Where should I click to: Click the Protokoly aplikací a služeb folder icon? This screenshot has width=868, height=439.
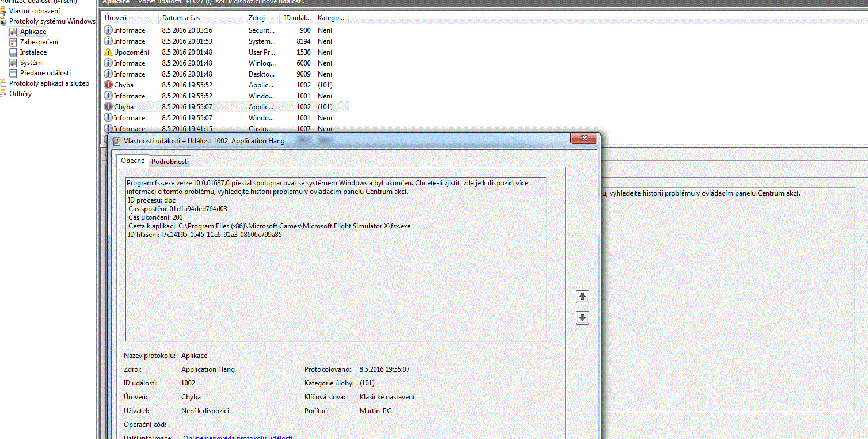pos(3,83)
